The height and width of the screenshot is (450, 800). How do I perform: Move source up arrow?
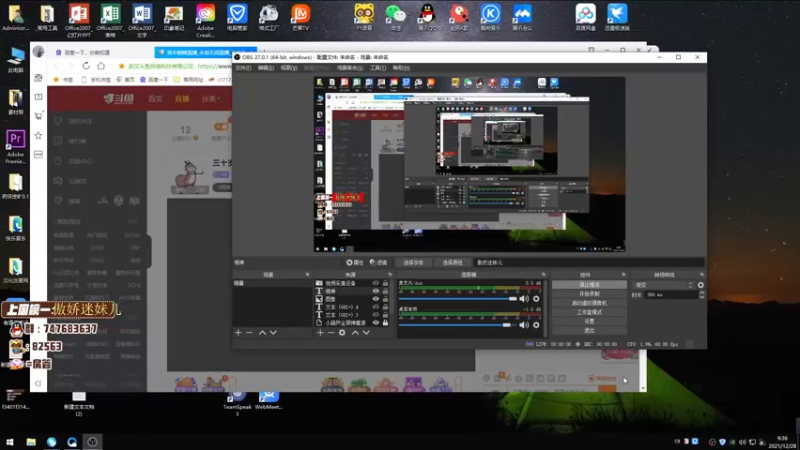tap(355, 333)
